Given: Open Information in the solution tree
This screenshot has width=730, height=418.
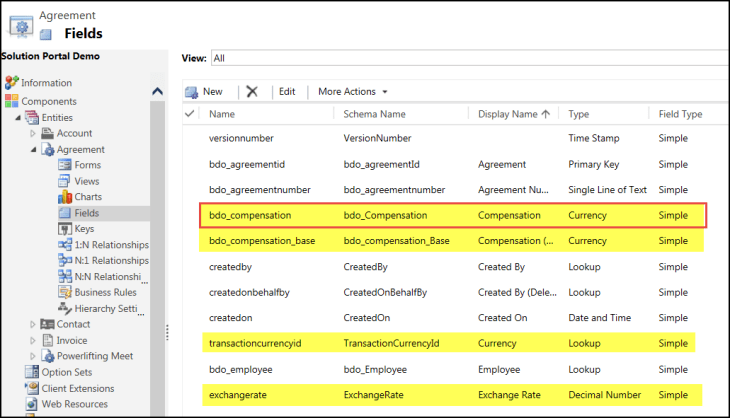Looking at the screenshot, I should (x=46, y=82).
